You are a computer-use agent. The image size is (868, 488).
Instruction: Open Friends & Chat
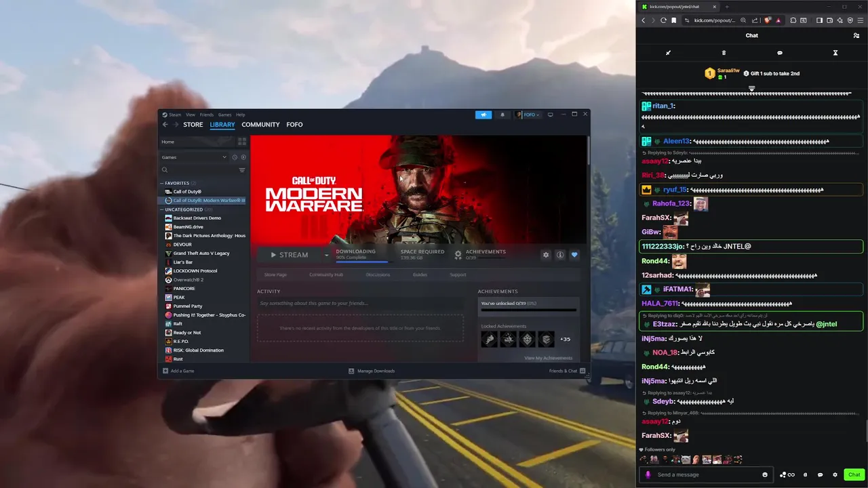pyautogui.click(x=567, y=371)
